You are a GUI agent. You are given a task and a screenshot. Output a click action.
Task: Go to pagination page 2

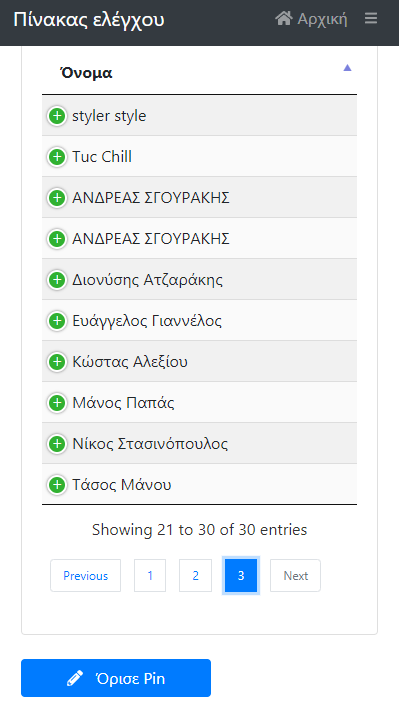point(195,575)
